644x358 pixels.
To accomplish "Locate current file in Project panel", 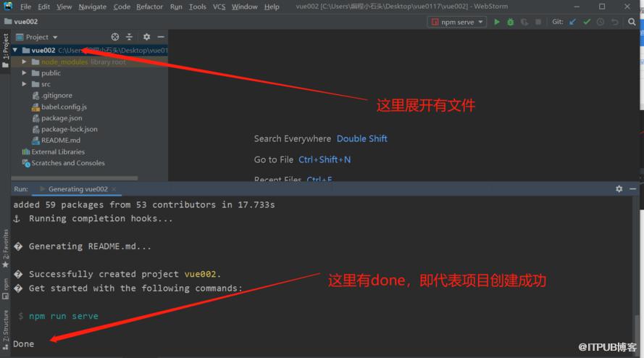I will (x=115, y=37).
